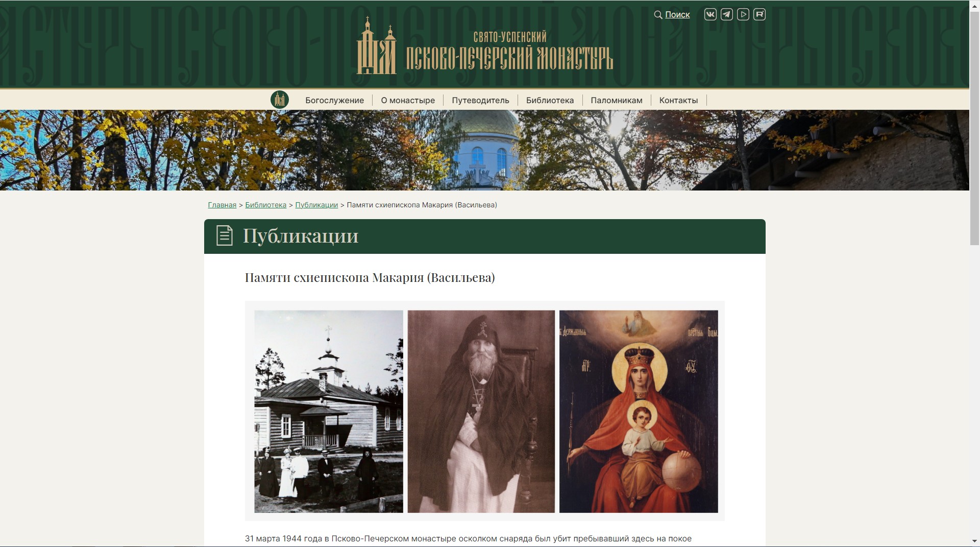Click the paragraph starting 31 марта 1944 года
This screenshot has width=980, height=547.
[468, 539]
